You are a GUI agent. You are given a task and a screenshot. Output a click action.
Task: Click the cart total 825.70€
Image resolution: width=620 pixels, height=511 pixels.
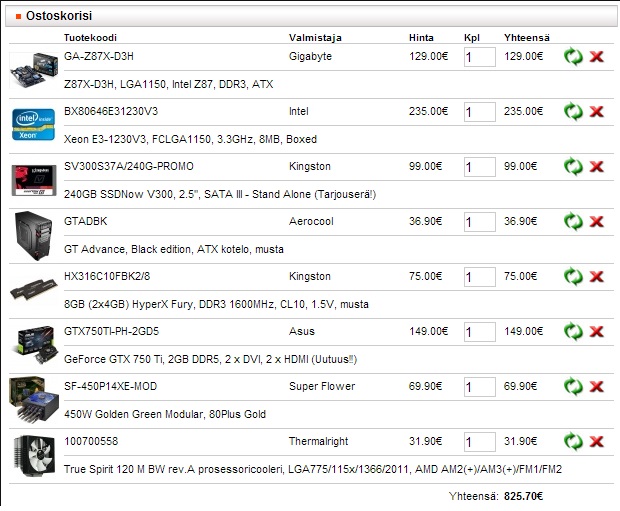523,496
